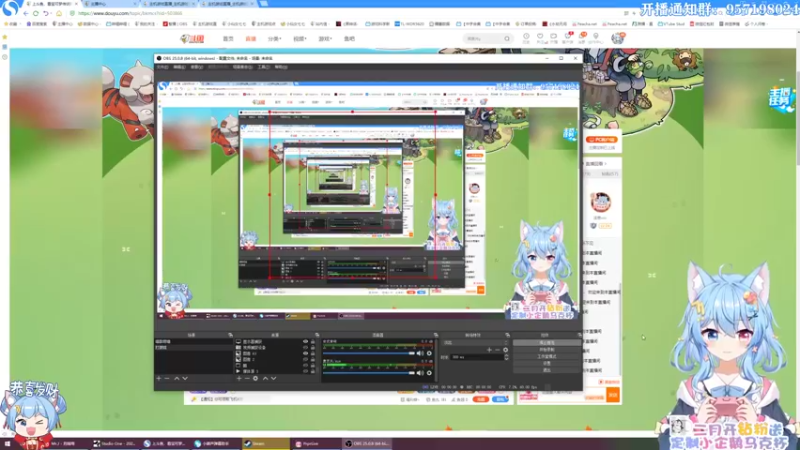Click OBS stop streaming button
Screen dimensions: 800x450
[x=547, y=343]
